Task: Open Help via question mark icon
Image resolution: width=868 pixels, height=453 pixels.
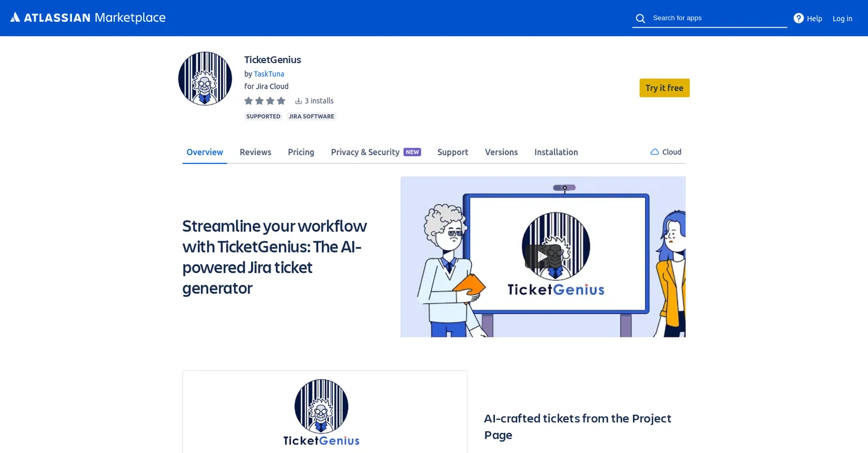Action: pos(798,18)
